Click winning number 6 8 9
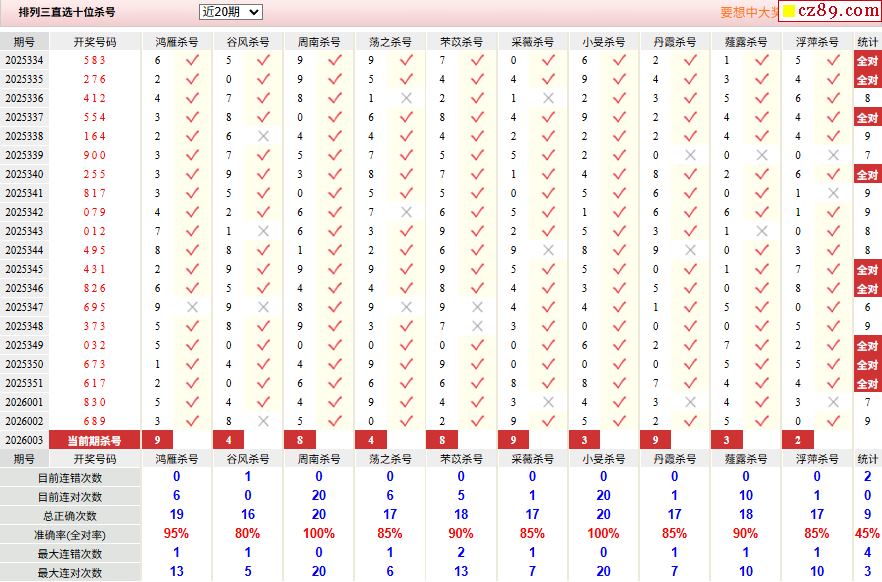 click(x=94, y=421)
